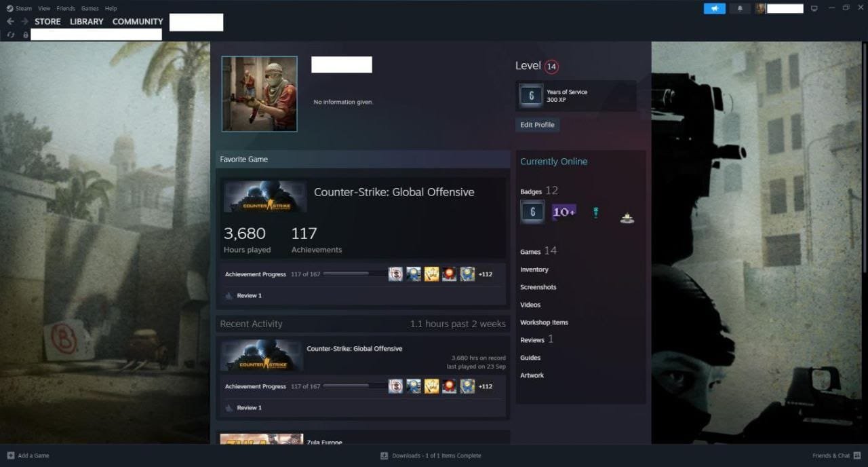This screenshot has height=467, width=868.
Task: Click the announcements megaphone icon
Action: click(x=714, y=9)
